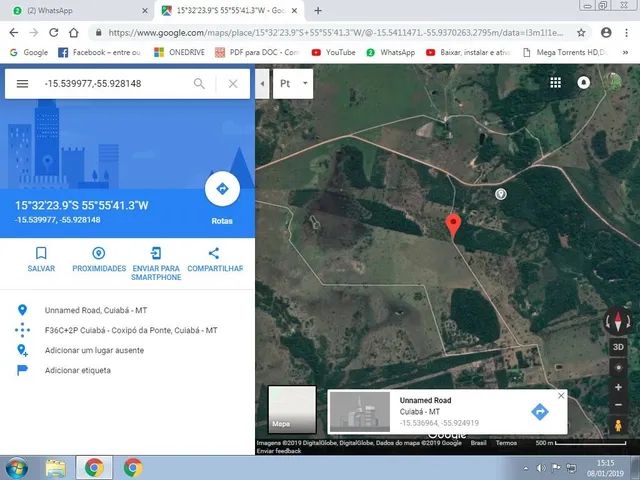Click the plus code F36C+2P row

point(127,330)
